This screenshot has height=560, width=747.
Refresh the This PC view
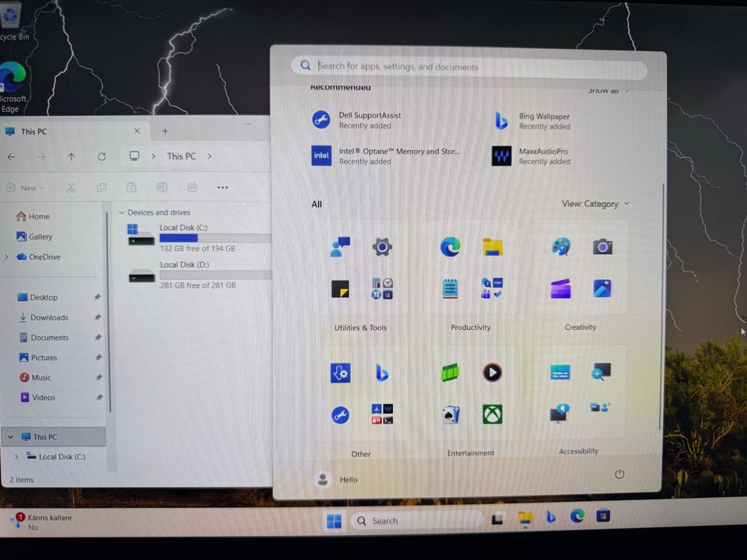point(101,156)
